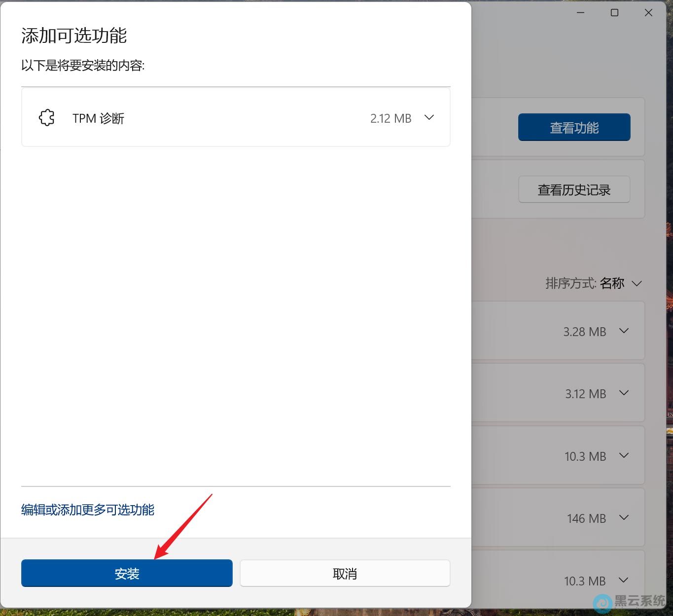Open the 排序方式 sort-by dropdown
Screen dimensions: 673x616
pos(637,283)
